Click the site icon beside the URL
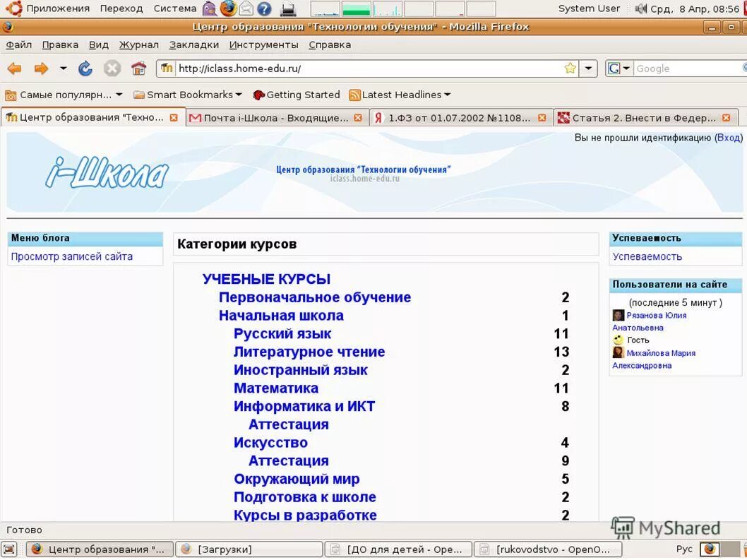The width and height of the screenshot is (747, 560). click(x=166, y=68)
